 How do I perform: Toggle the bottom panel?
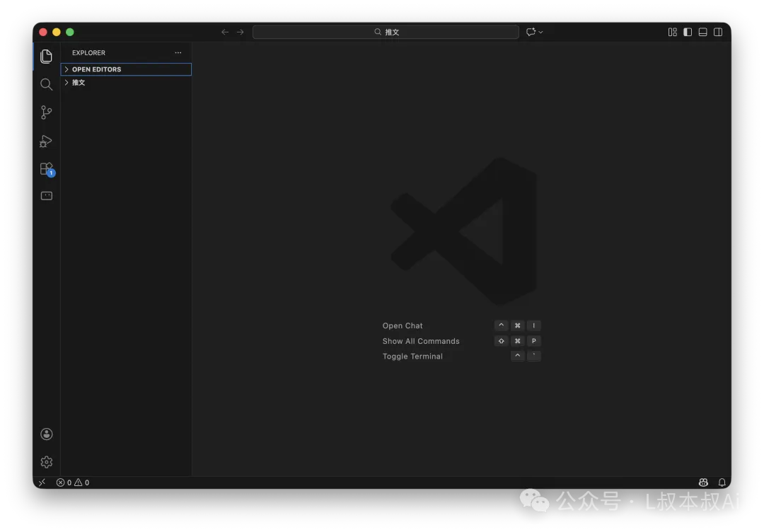(x=702, y=32)
